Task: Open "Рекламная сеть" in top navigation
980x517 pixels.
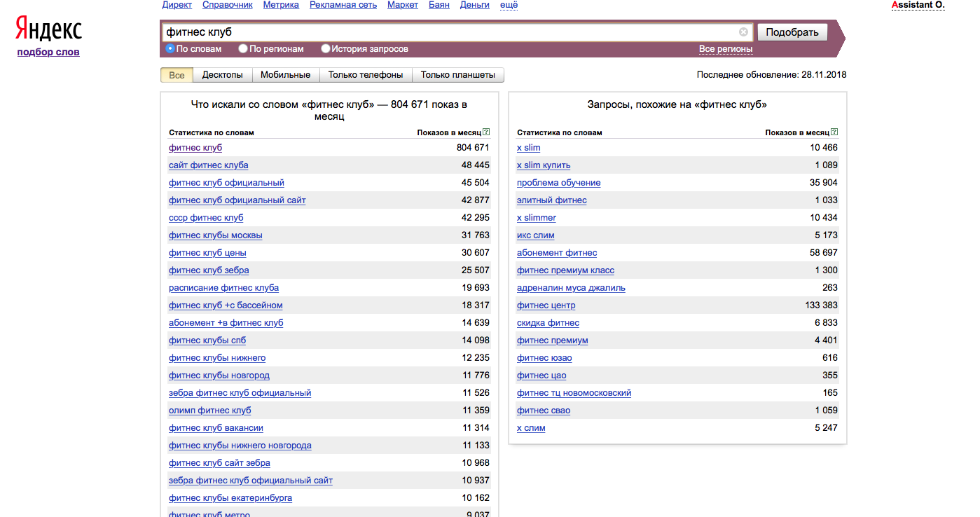Action: pos(343,5)
